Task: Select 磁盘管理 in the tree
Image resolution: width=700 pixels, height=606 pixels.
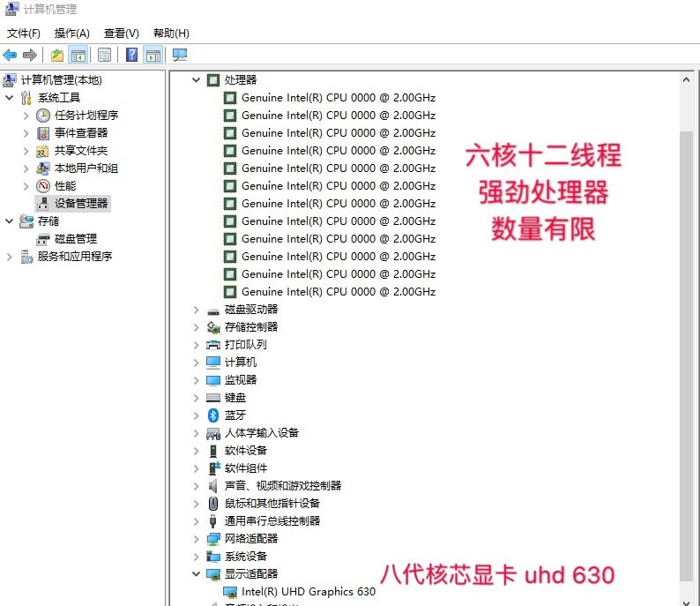Action: (76, 239)
